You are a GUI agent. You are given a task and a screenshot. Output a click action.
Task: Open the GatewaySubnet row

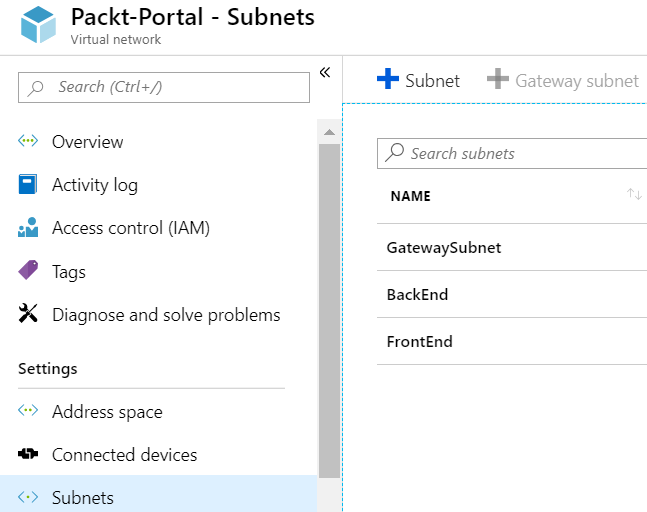(512, 248)
